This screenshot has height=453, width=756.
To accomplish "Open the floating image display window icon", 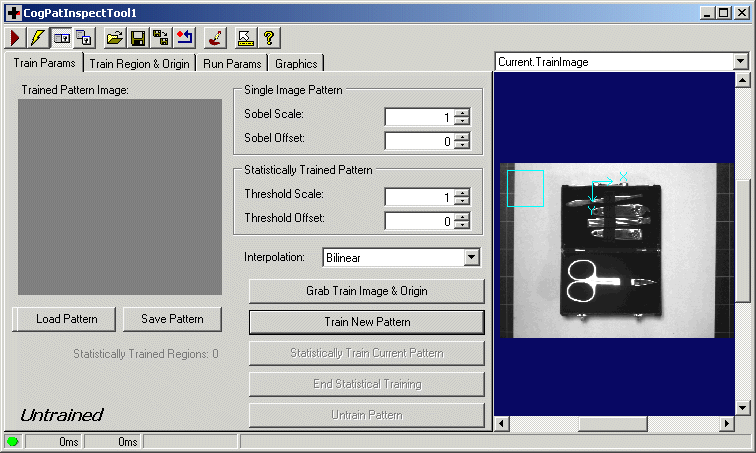I will pyautogui.click(x=84, y=38).
